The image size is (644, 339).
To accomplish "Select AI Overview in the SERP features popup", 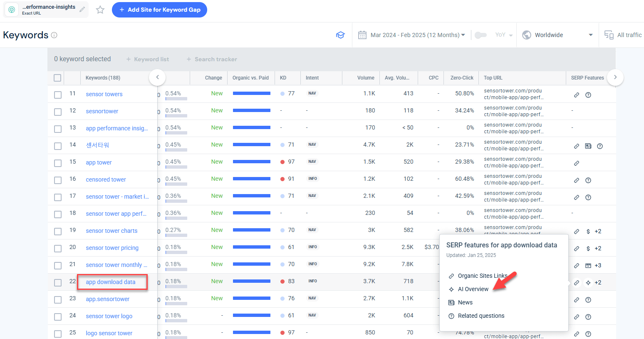I will (473, 289).
